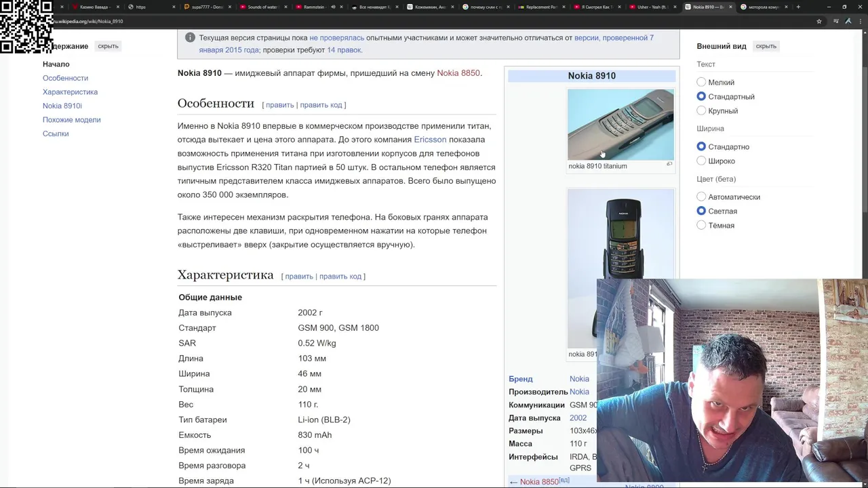Click править next to Особенности heading

pyautogui.click(x=279, y=105)
